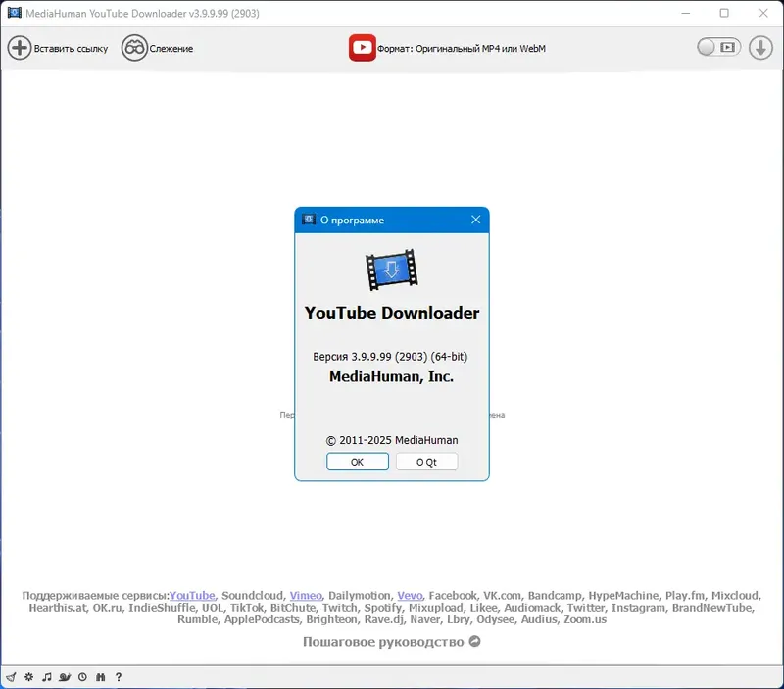Image resolution: width=784 pixels, height=689 pixels.
Task: Toggle the video mode switch in the toolbar
Action: pyautogui.click(x=718, y=47)
